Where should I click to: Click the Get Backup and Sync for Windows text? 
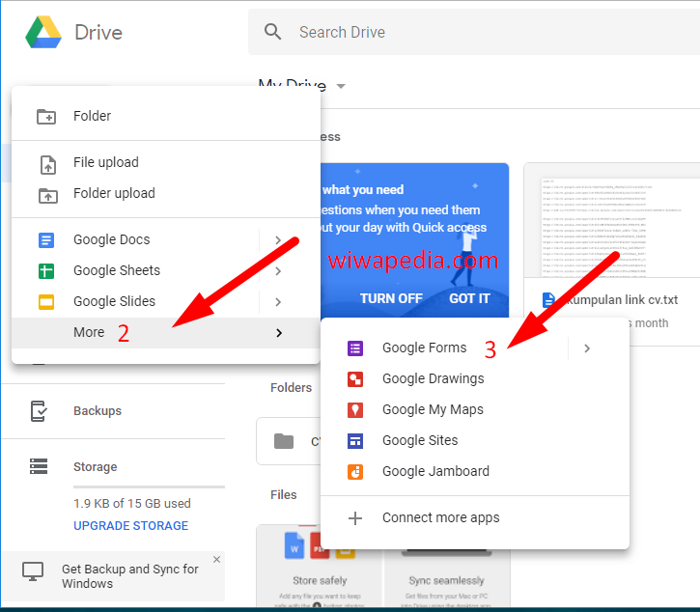130,576
